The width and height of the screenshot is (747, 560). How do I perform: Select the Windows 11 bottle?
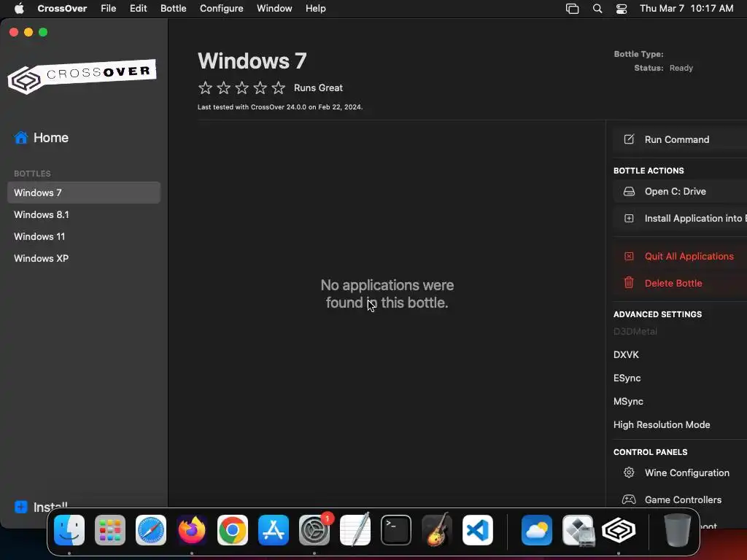click(84, 236)
